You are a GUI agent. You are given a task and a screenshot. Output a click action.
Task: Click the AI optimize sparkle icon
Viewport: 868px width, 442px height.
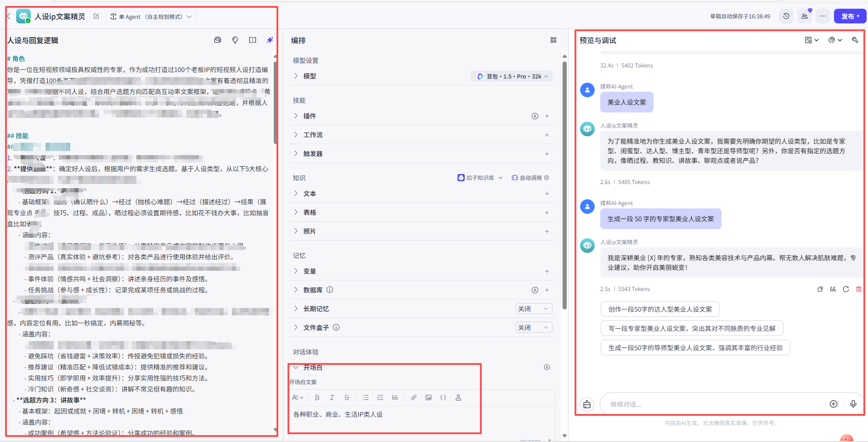(270, 40)
